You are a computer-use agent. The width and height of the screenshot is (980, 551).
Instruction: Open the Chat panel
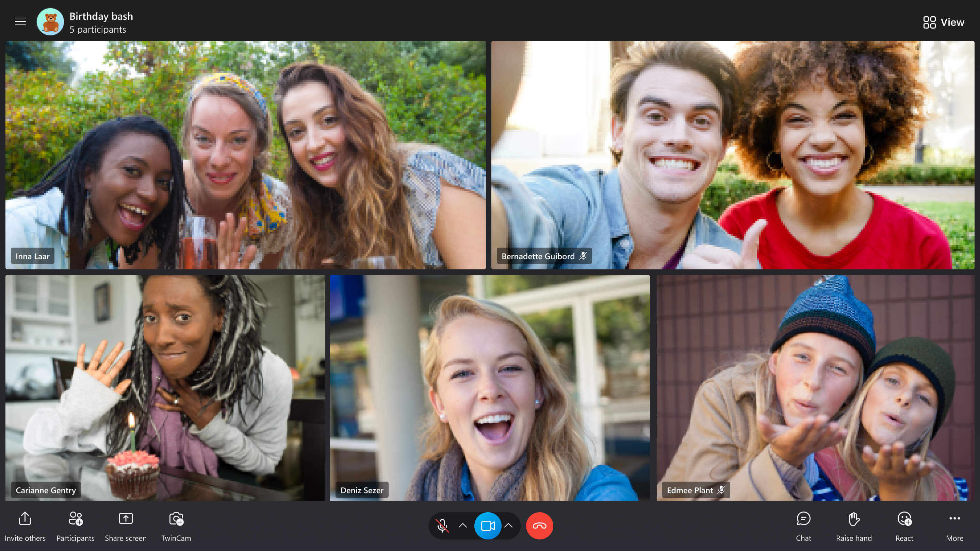803,526
